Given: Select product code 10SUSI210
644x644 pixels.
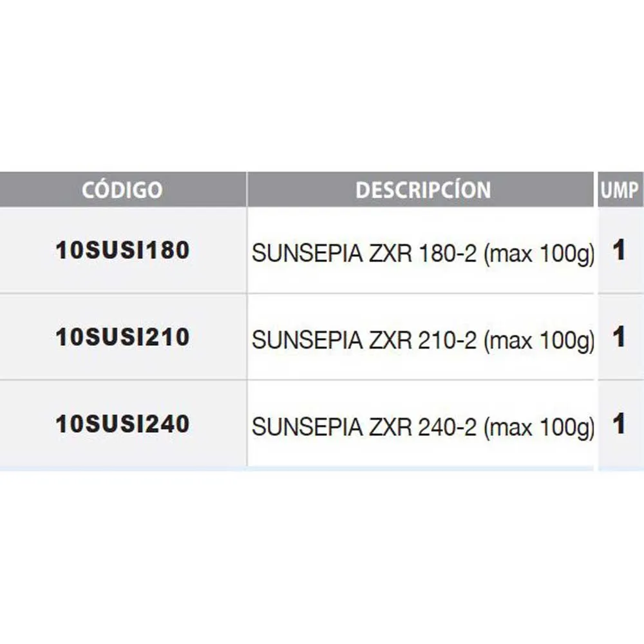Looking at the screenshot, I should click(x=122, y=337).
